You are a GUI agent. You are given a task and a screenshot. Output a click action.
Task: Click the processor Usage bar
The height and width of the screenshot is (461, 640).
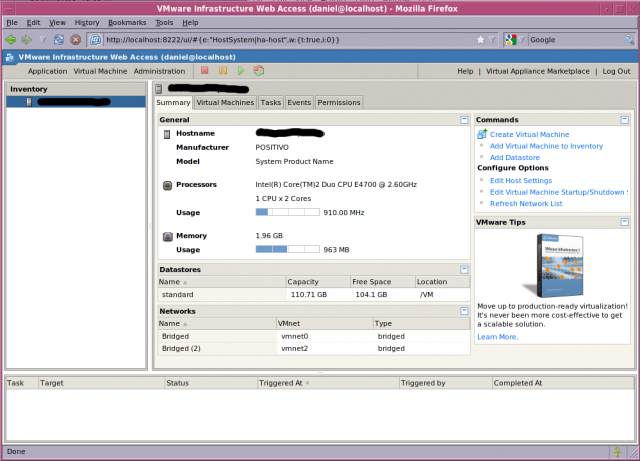(x=287, y=212)
